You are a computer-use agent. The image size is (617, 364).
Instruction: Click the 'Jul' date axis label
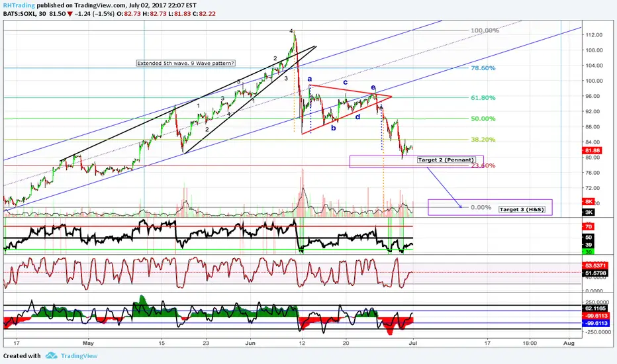pyautogui.click(x=413, y=343)
